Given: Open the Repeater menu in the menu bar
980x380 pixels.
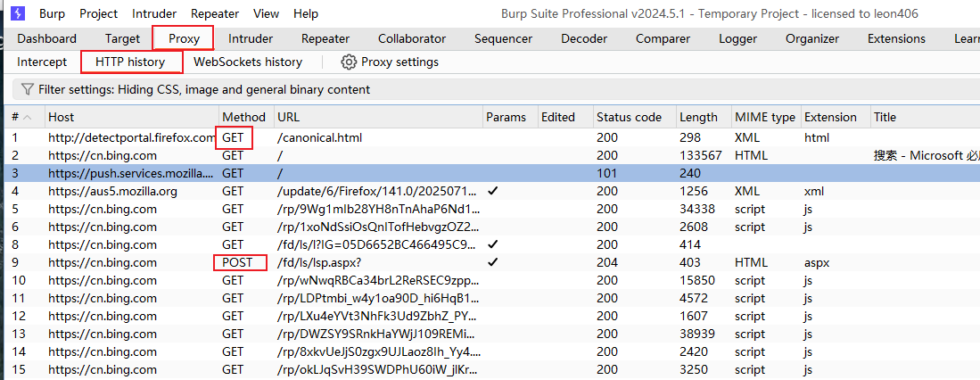Looking at the screenshot, I should click(215, 13).
